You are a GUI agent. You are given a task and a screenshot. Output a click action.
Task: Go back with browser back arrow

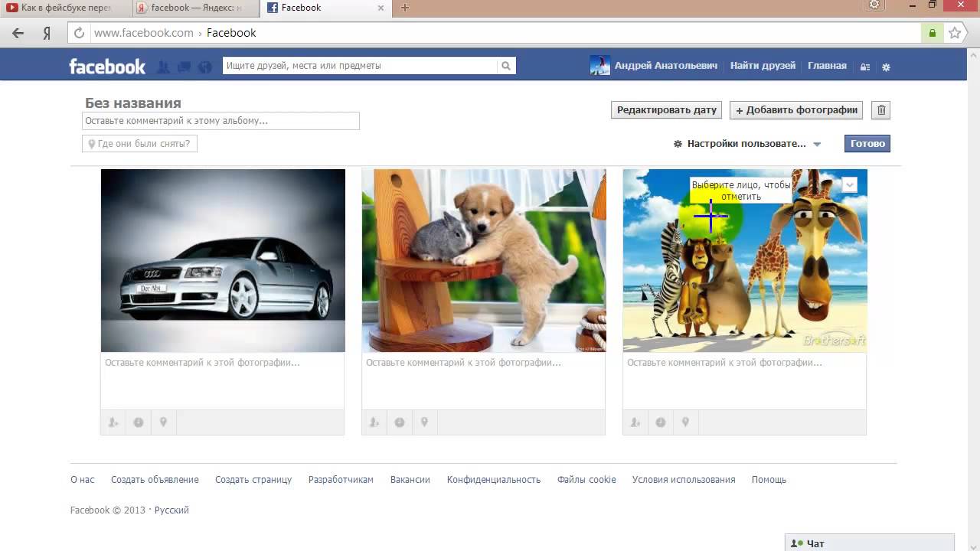click(18, 33)
